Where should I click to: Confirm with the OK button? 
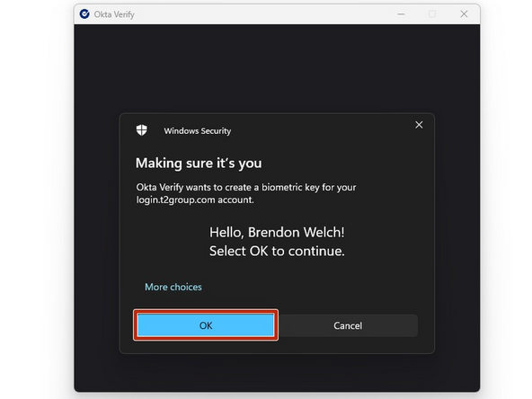click(x=206, y=325)
